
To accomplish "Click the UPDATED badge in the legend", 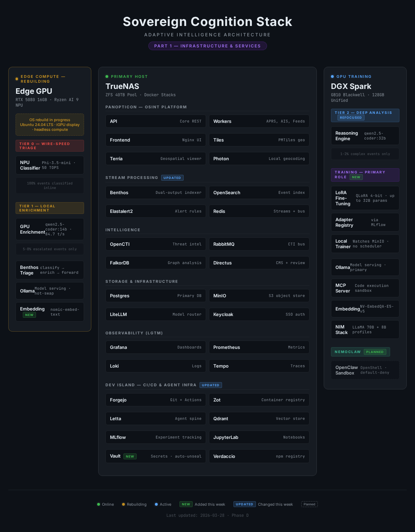I will 245,504.
